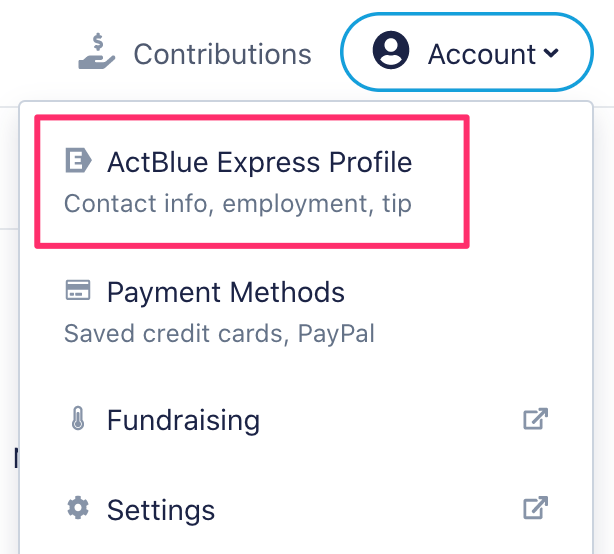Collapse the Account dropdown chevron

(x=551, y=53)
